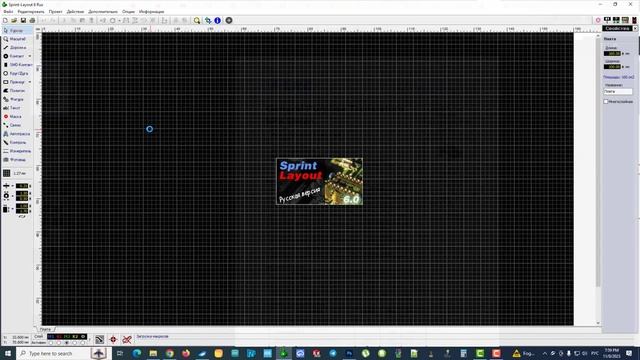The width and height of the screenshot is (640, 360).
Task: Click the Save floppy disk icon
Action: tap(23, 20)
